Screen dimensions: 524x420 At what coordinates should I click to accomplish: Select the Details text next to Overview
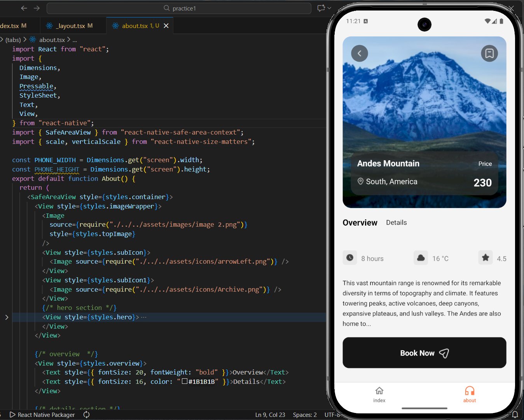click(x=396, y=222)
